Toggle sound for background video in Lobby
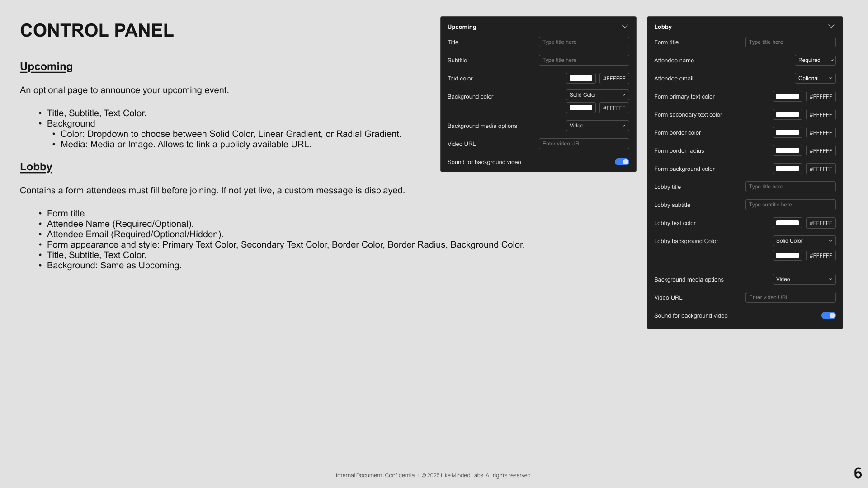Image resolution: width=868 pixels, height=488 pixels. pyautogui.click(x=828, y=315)
